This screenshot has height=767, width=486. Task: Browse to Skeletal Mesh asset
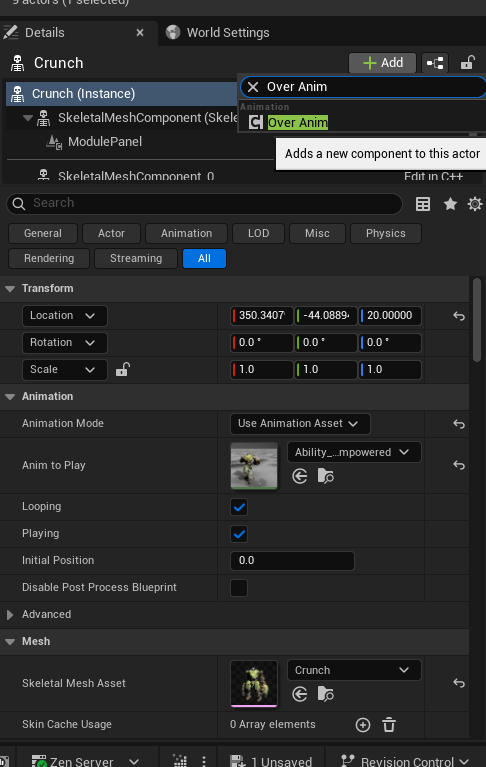coord(326,694)
